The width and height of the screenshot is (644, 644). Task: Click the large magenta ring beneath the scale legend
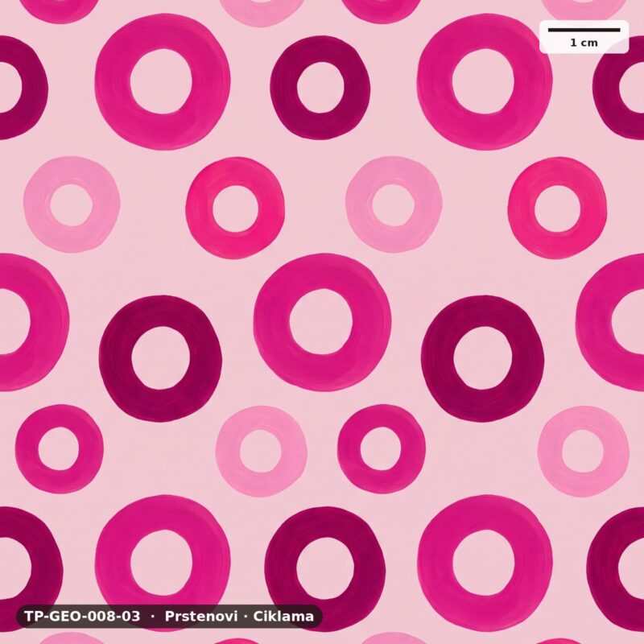click(x=485, y=81)
